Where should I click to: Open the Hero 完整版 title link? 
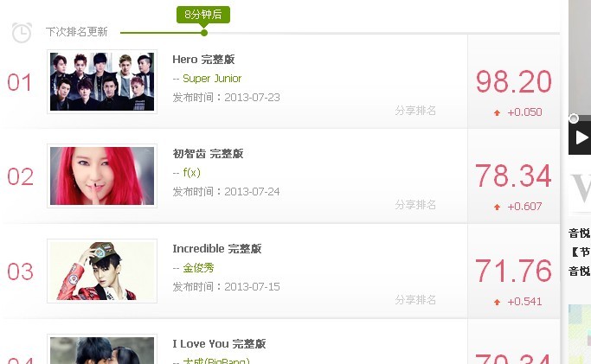203,60
